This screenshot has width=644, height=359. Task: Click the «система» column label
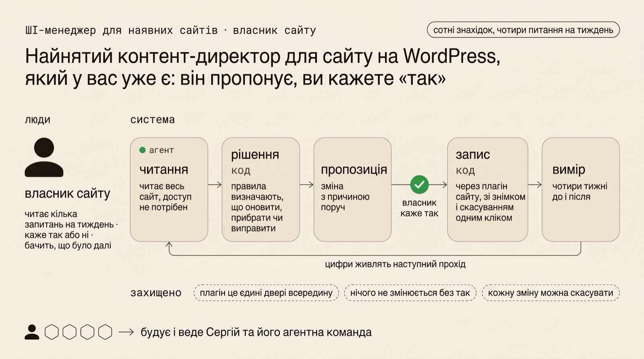pyautogui.click(x=153, y=119)
